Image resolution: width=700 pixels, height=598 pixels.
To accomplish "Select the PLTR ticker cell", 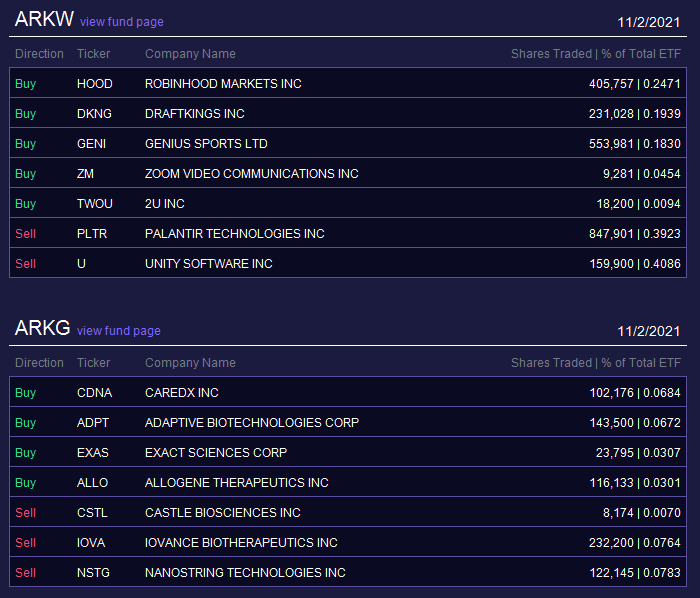I will [92, 234].
